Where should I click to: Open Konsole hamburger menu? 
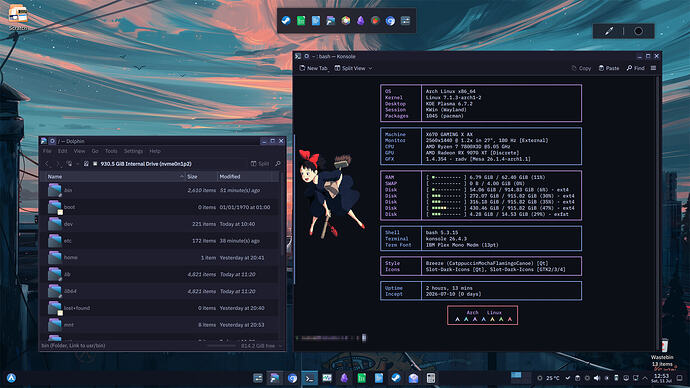(x=653, y=68)
